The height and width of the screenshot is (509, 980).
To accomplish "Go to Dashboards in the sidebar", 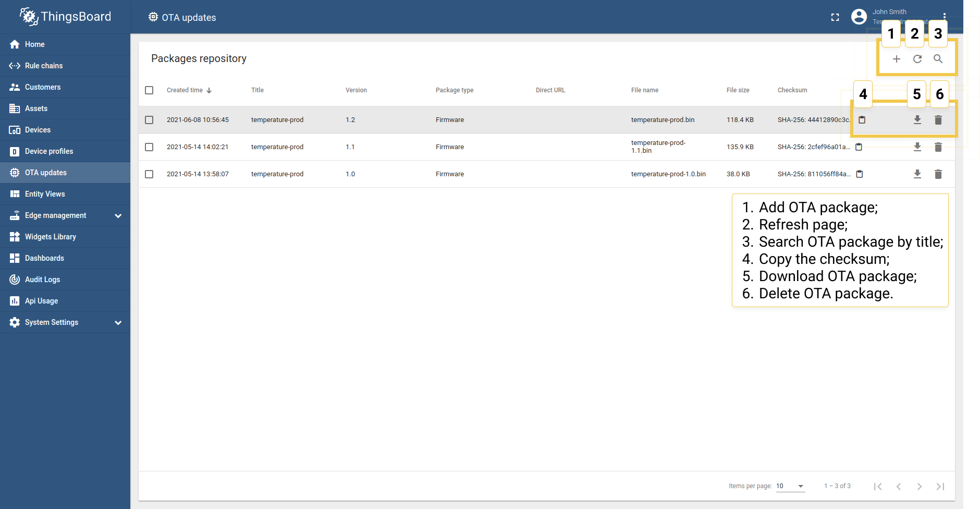I will pyautogui.click(x=44, y=258).
